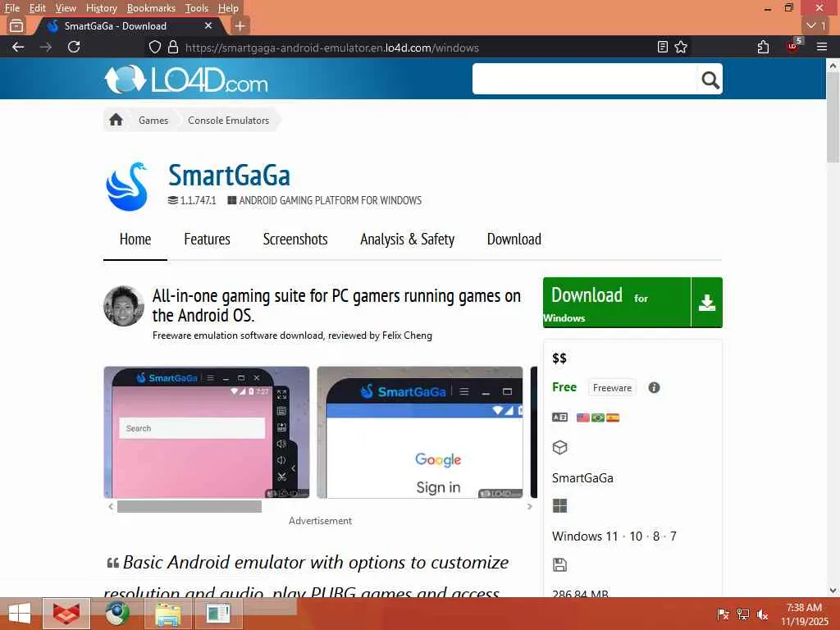The image size is (840, 630).
Task: Open the Windows Start button
Action: pos(20,614)
